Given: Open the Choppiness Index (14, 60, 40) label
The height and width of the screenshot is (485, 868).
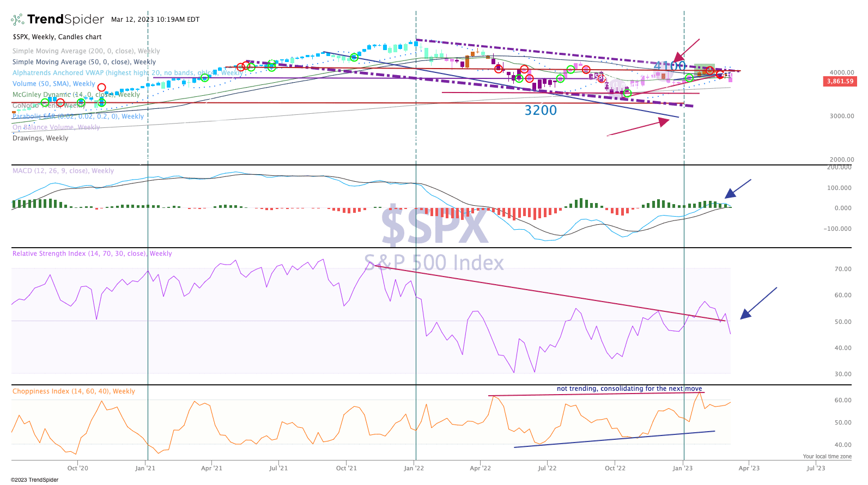Looking at the screenshot, I should click(74, 391).
